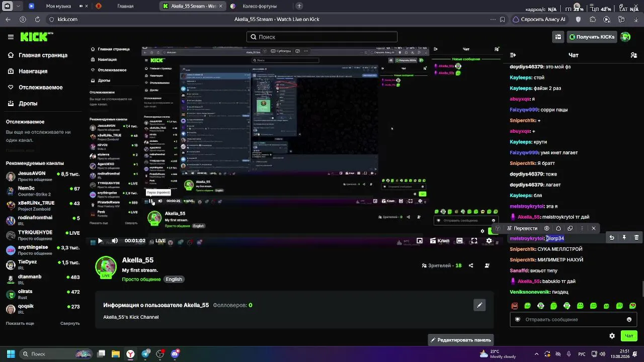This screenshot has height=362, width=644.
Task: Click the English language tag
Action: [174, 280]
